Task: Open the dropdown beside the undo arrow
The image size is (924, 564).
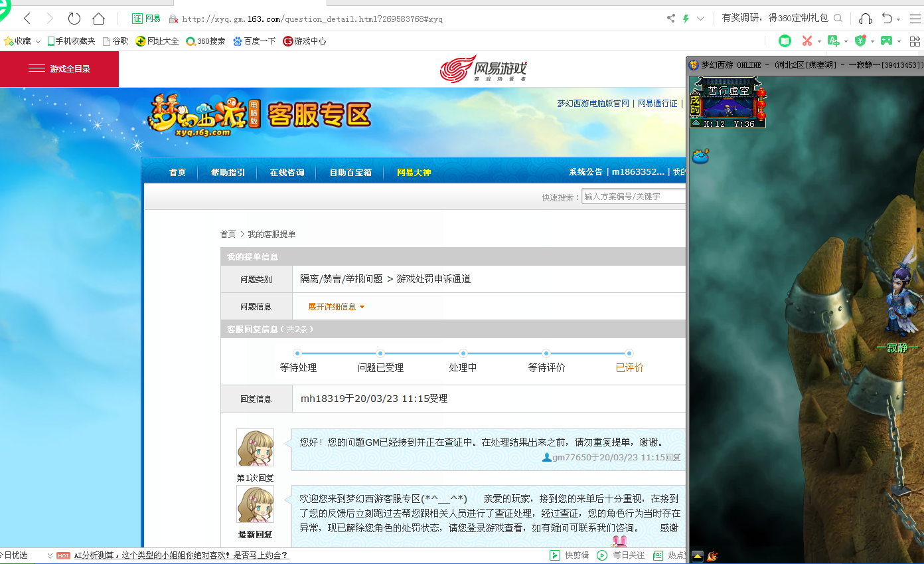Action: point(898,19)
